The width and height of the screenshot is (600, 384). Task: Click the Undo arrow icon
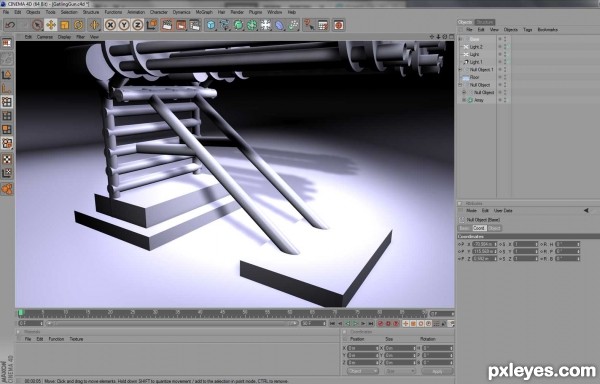10,25
